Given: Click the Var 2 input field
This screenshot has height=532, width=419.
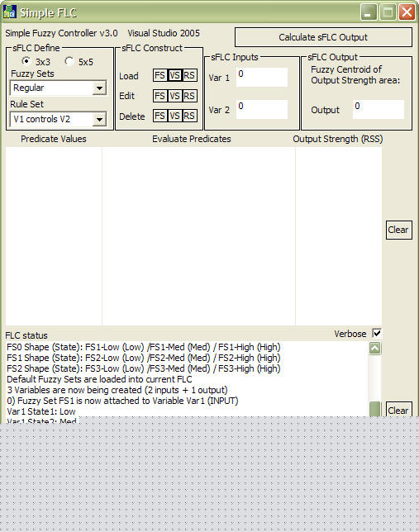Looking at the screenshot, I should tap(262, 109).
